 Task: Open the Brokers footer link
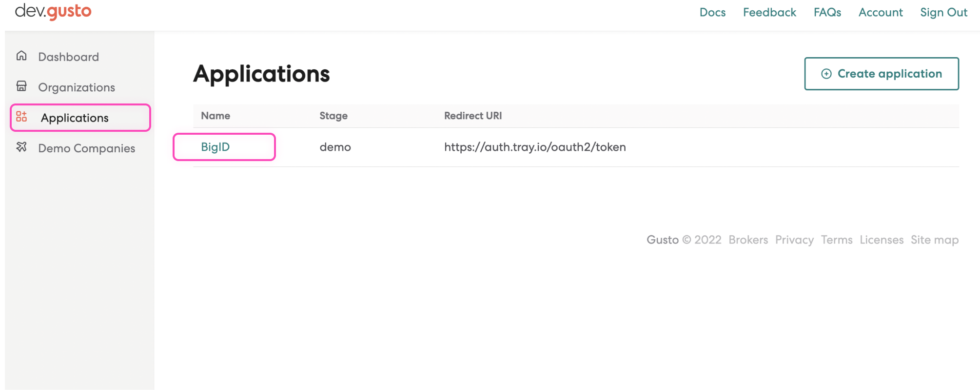click(x=748, y=240)
